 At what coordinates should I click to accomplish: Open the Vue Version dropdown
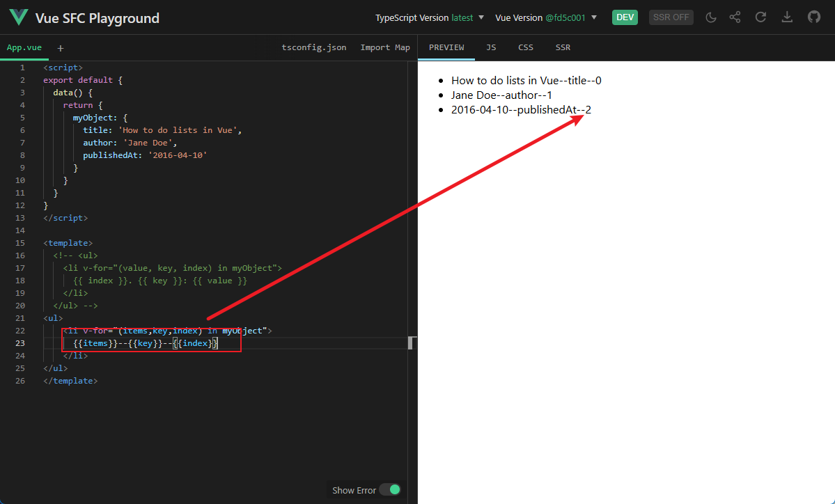point(546,17)
